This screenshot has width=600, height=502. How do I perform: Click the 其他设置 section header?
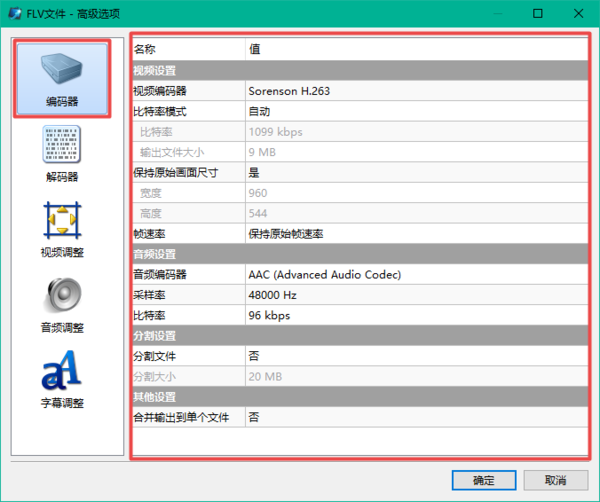(x=360, y=397)
